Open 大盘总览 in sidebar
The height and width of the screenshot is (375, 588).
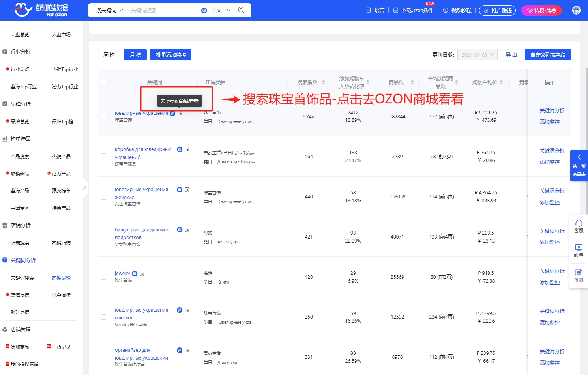tap(20, 35)
